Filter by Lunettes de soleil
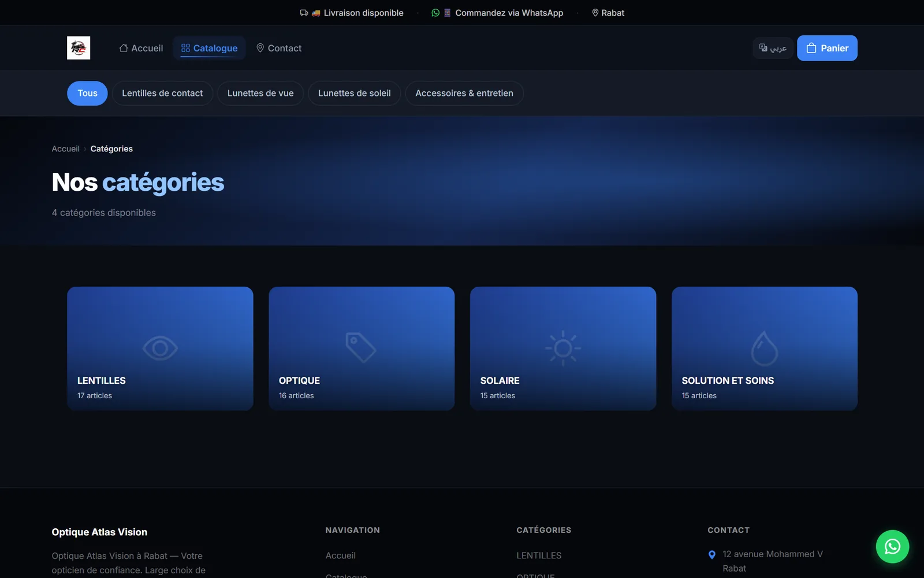Image resolution: width=924 pixels, height=578 pixels. (355, 93)
